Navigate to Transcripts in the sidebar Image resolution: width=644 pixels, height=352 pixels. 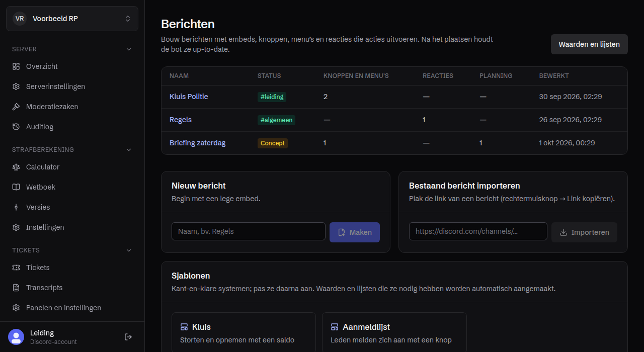point(72,288)
